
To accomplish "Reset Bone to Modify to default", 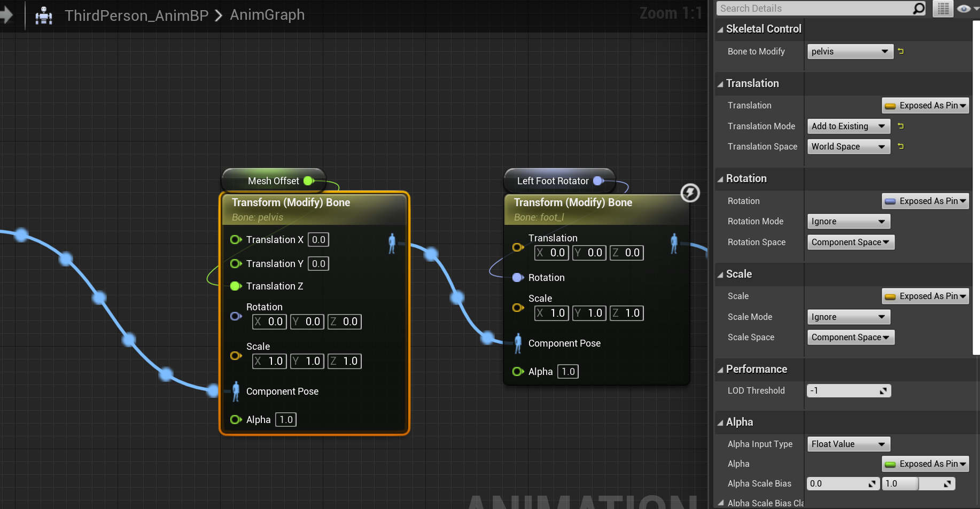I will click(x=901, y=51).
